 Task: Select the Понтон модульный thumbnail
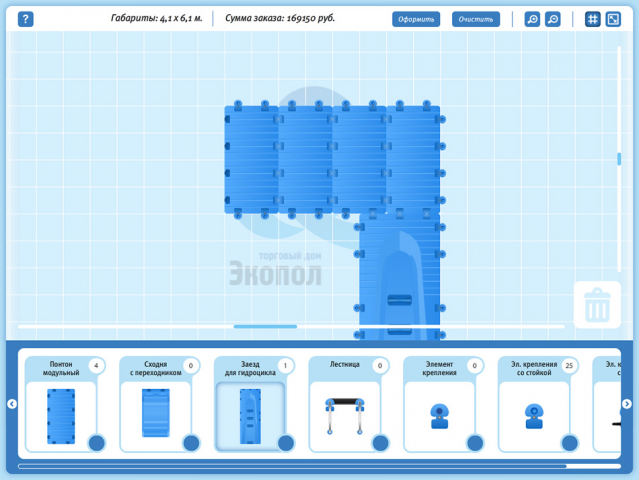(x=61, y=416)
